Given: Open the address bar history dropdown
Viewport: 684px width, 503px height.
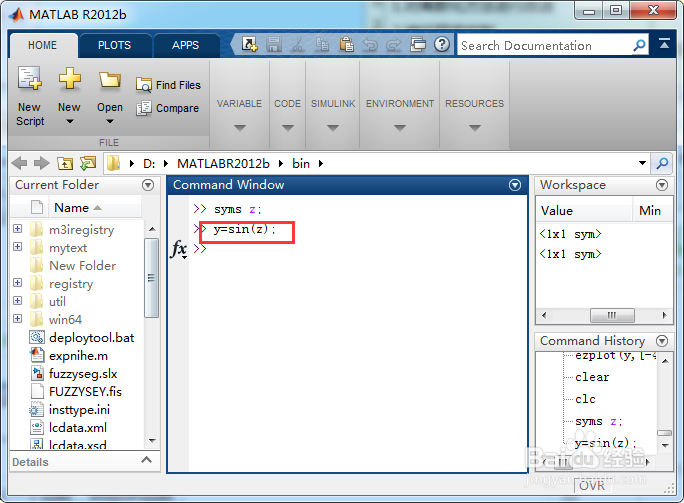Looking at the screenshot, I should tap(642, 163).
